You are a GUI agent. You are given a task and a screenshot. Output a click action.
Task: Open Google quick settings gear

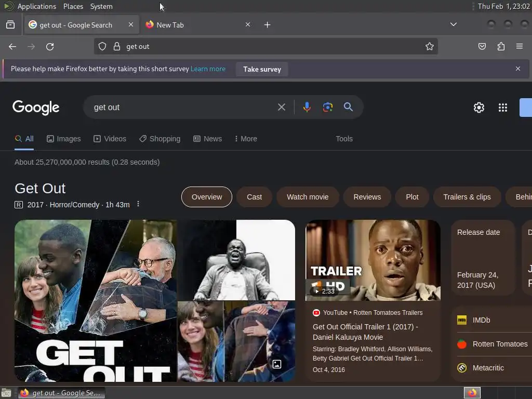click(478, 108)
